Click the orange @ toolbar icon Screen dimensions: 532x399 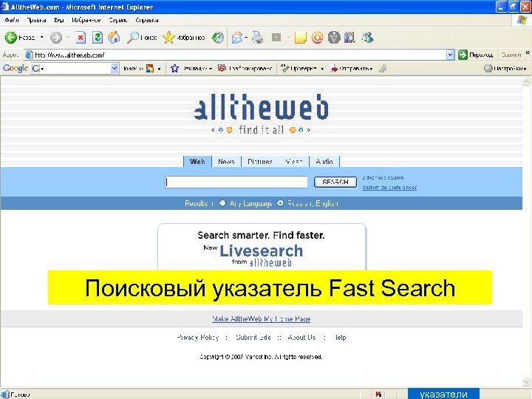pyautogui.click(x=317, y=38)
